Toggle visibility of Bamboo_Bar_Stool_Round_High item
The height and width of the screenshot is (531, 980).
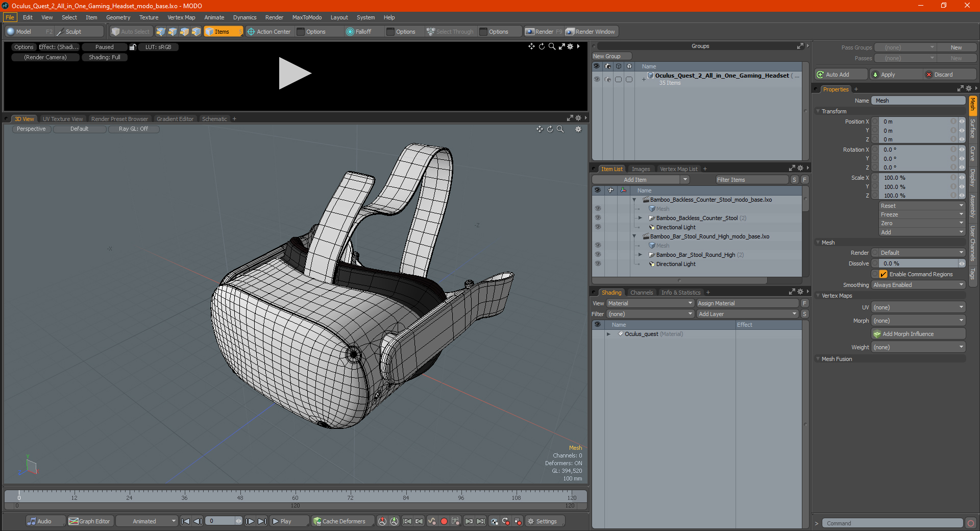coord(598,255)
